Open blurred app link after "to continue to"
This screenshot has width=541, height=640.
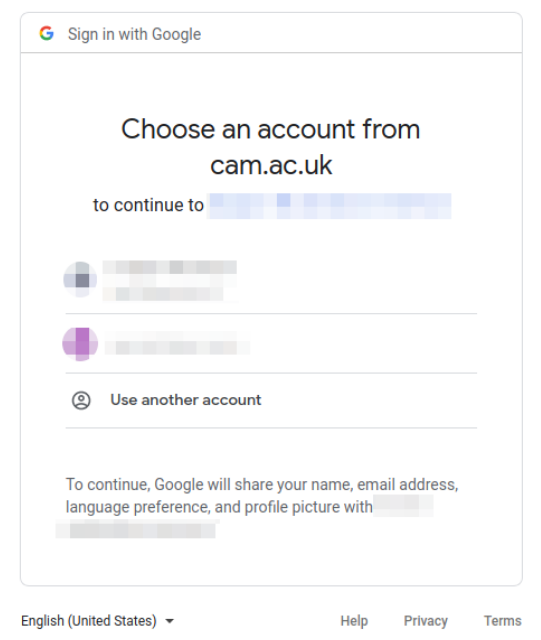click(x=329, y=206)
